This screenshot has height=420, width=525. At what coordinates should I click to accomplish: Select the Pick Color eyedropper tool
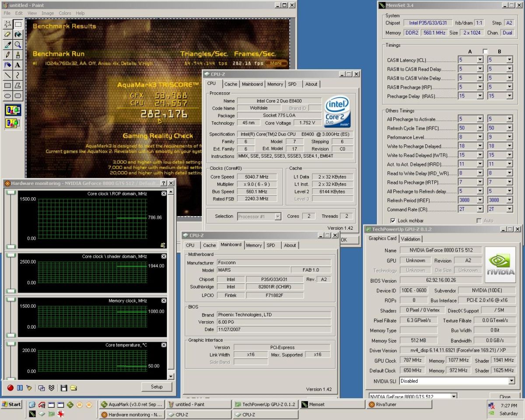pos(7,45)
